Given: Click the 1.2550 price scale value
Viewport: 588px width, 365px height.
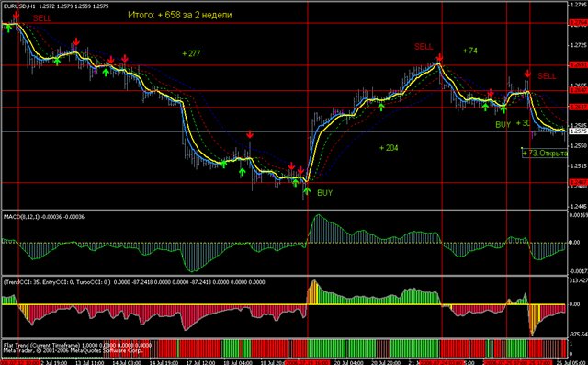Looking at the screenshot, I should (x=579, y=145).
